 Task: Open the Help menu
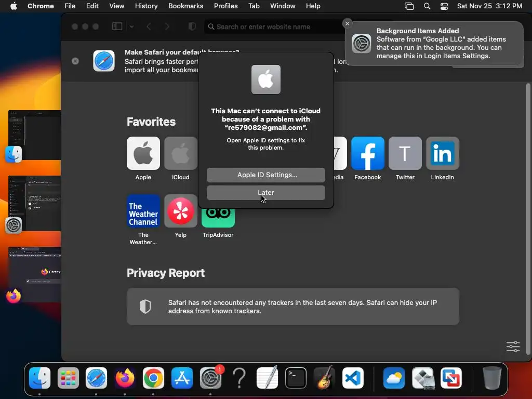[313, 6]
